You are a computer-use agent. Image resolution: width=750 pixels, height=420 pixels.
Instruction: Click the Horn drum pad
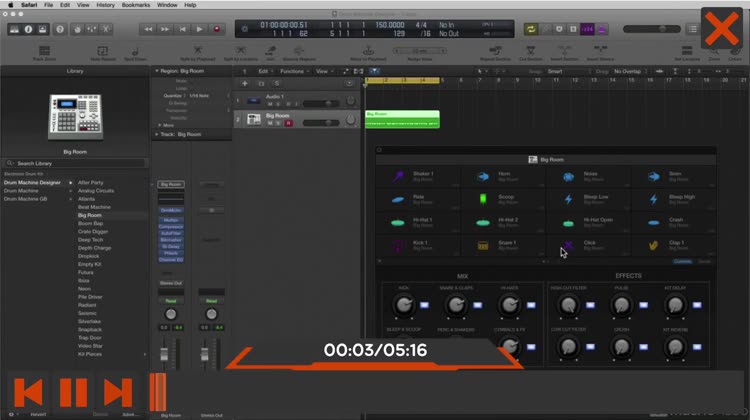tap(503, 177)
